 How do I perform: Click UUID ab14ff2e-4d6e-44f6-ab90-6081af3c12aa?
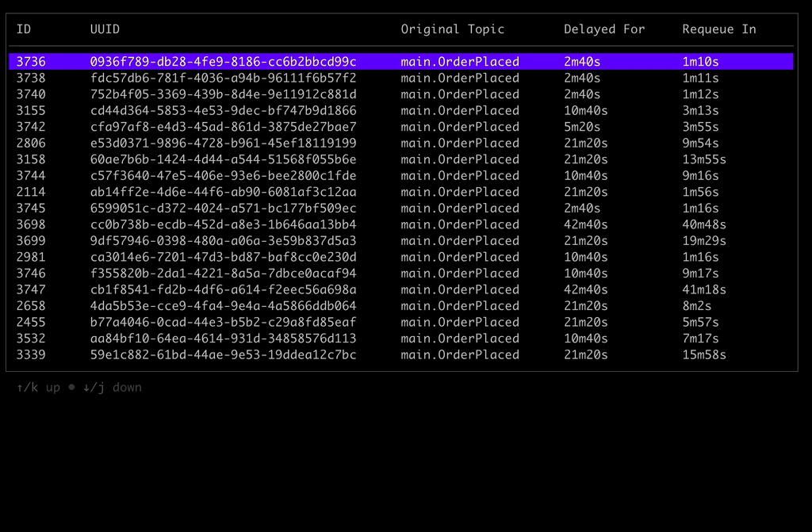click(223, 192)
